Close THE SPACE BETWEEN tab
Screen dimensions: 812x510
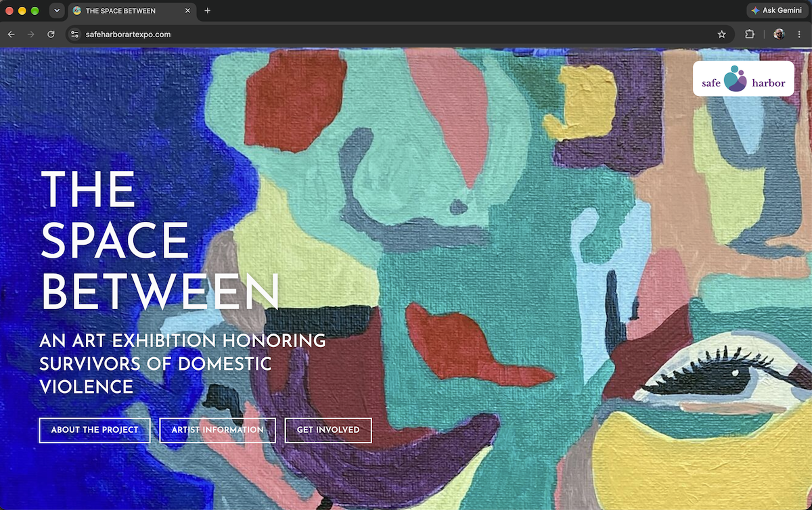(187, 11)
